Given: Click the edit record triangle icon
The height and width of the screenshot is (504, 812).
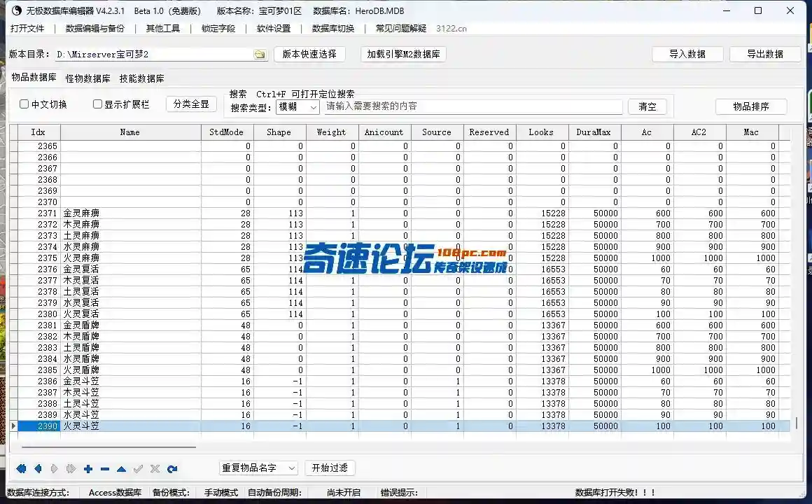Looking at the screenshot, I should pyautogui.click(x=121, y=469).
